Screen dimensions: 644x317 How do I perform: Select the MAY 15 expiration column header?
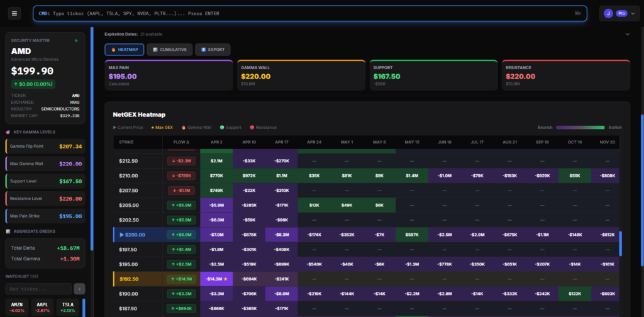[x=412, y=142]
